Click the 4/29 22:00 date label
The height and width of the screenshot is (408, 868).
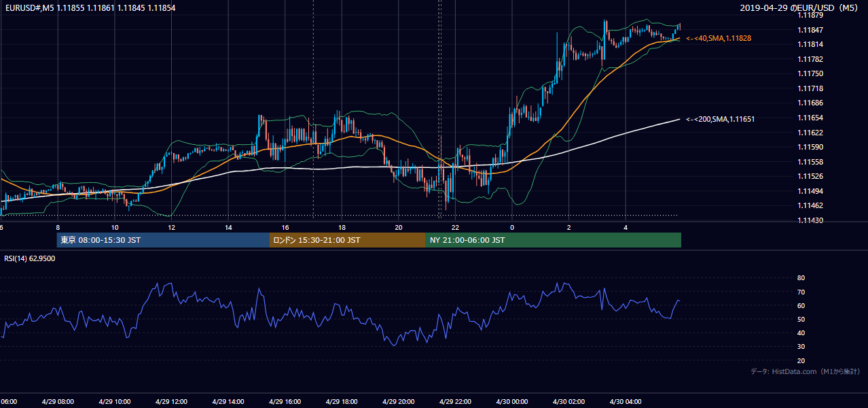455,401
